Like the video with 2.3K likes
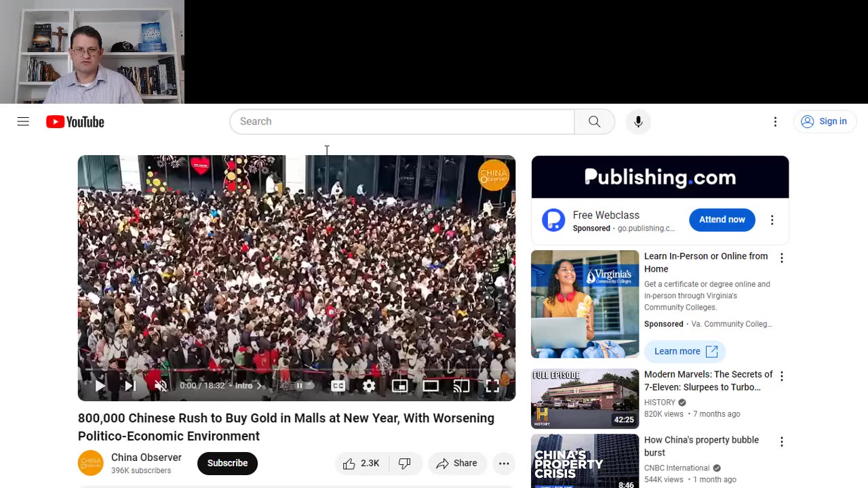The height and width of the screenshot is (488, 868). [361, 464]
